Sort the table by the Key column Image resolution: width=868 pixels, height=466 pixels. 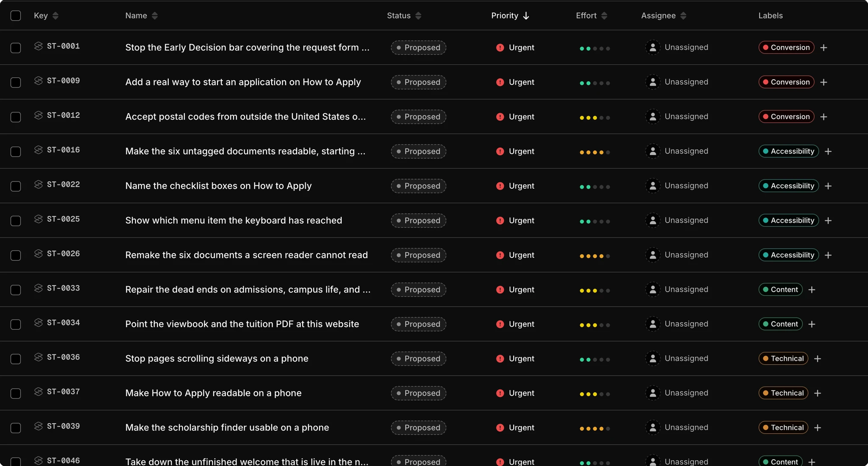tap(46, 16)
